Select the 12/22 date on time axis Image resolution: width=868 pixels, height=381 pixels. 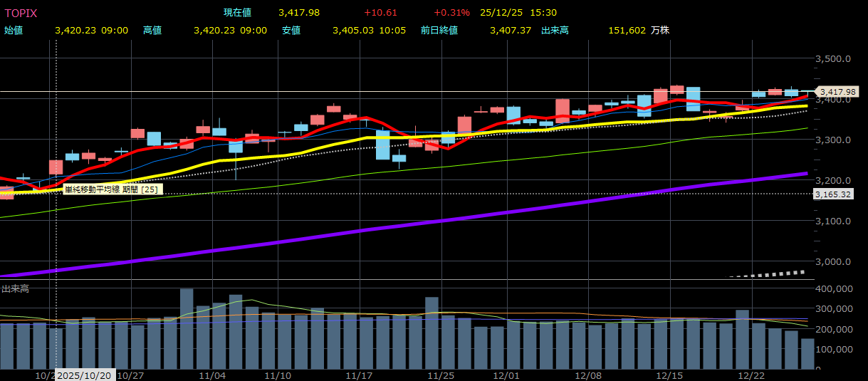[752, 375]
